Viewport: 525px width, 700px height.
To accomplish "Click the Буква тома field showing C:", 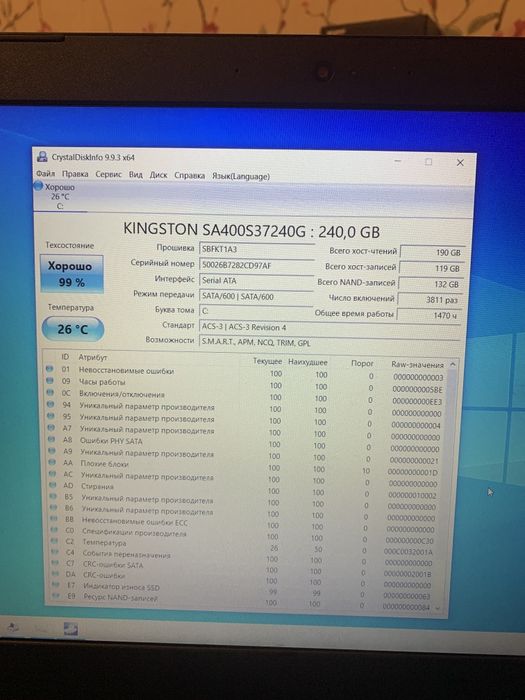I will click(256, 311).
